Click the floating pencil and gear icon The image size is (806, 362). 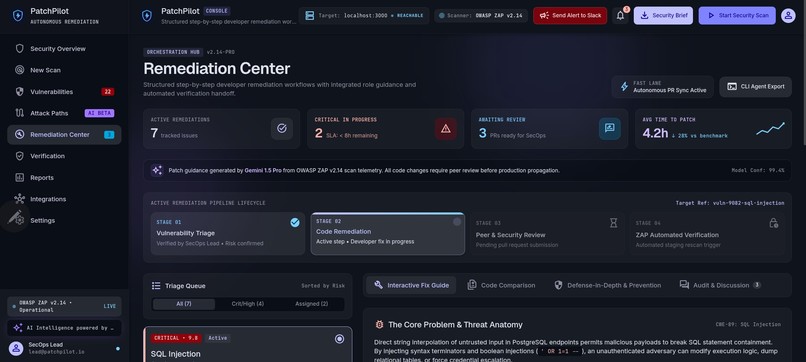coord(15,217)
